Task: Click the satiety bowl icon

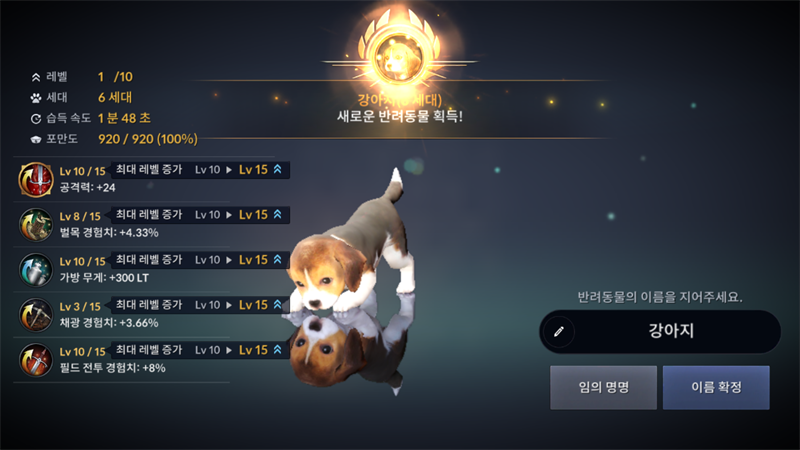Action: click(x=36, y=139)
